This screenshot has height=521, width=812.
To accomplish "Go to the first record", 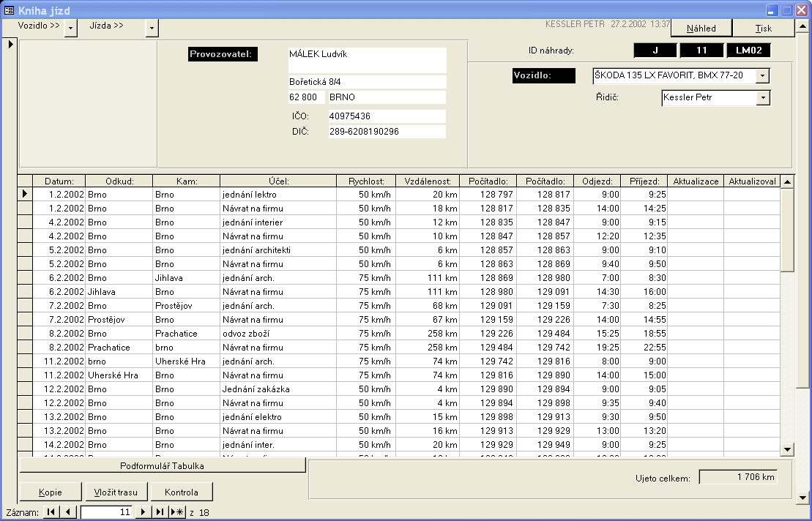I will click(51, 512).
